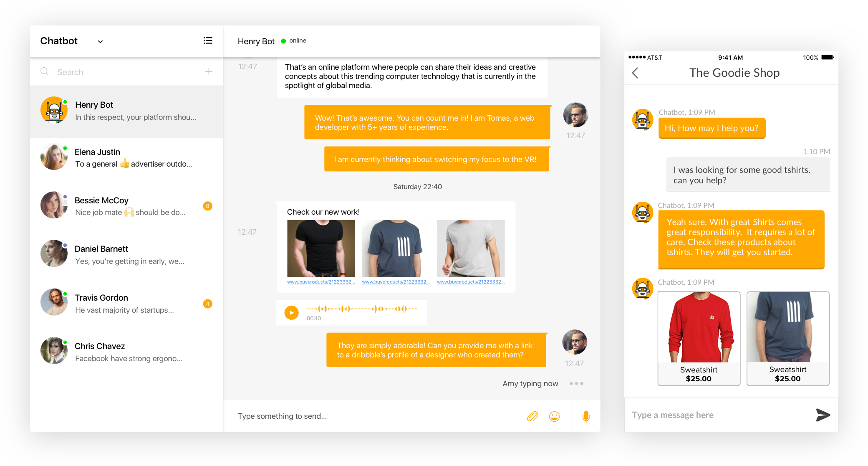This screenshot has width=868, height=466.
Task: Click the plus icon to add chat
Action: (x=209, y=72)
